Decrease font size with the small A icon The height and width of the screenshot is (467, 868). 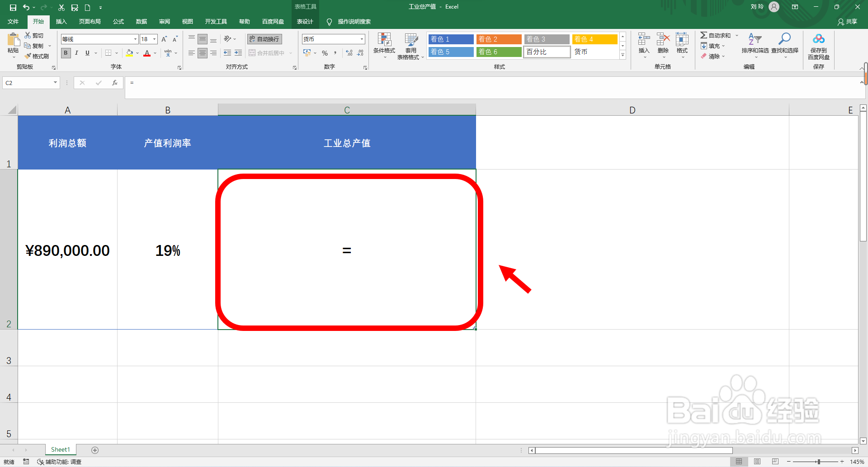175,39
